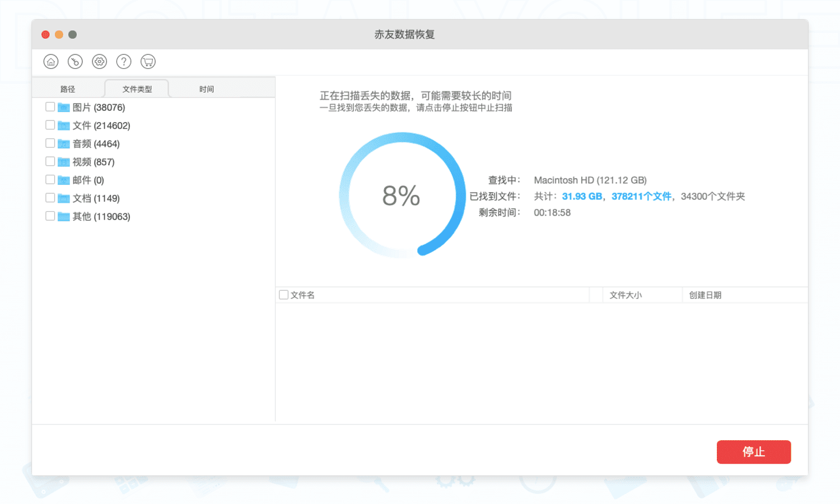The image size is (840, 504).
Task: Open the 时间 tab
Action: 207,88
